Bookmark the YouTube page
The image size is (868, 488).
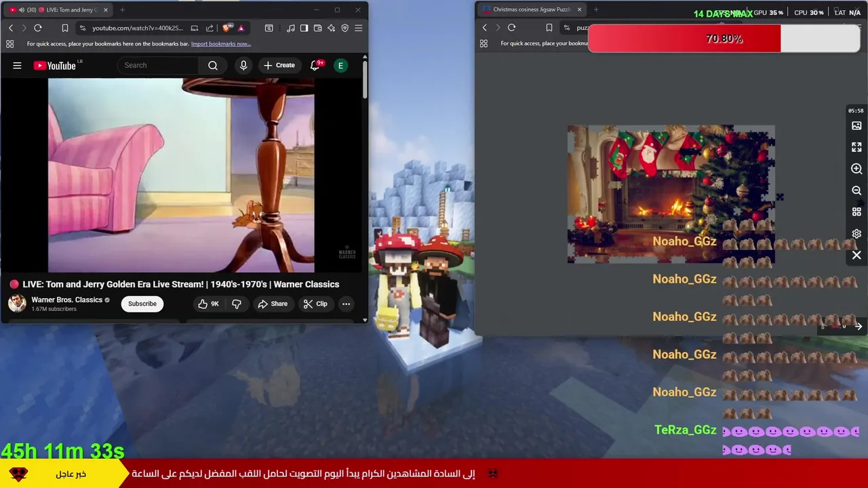click(x=64, y=28)
